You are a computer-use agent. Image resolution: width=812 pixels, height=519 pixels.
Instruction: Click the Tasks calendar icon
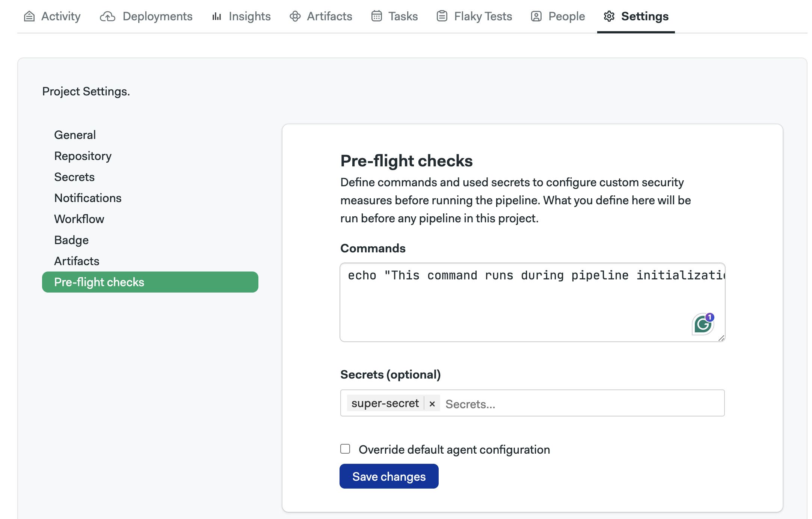coord(377,16)
